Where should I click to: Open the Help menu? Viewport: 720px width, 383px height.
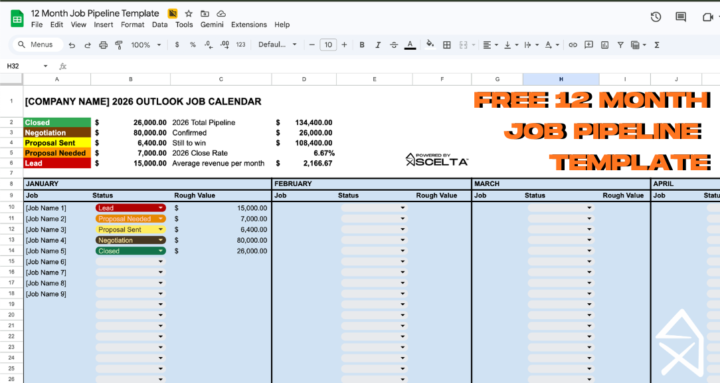tap(282, 25)
